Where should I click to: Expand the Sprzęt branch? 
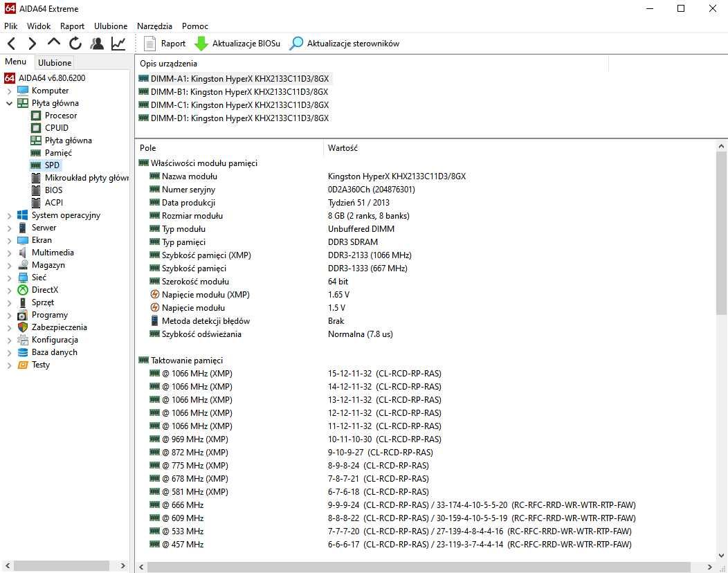pyautogui.click(x=9, y=302)
